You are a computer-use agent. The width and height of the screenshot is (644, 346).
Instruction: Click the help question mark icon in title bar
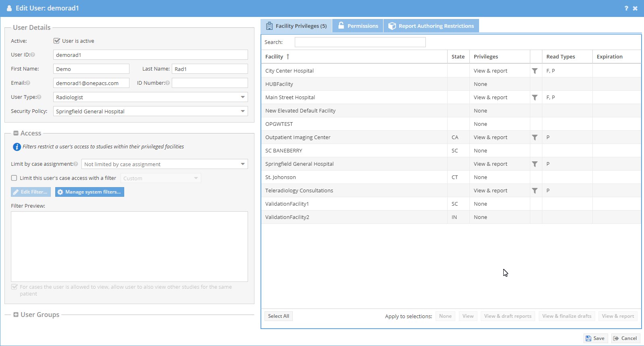(x=626, y=8)
